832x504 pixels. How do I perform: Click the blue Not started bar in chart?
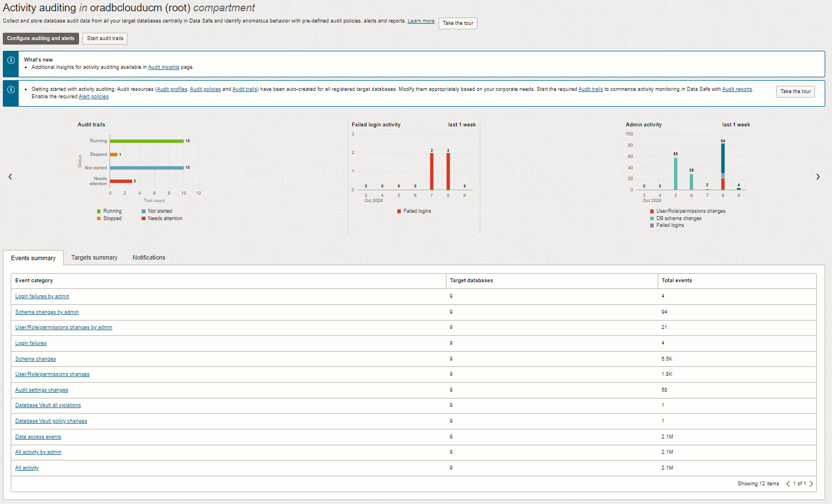pyautogui.click(x=147, y=168)
